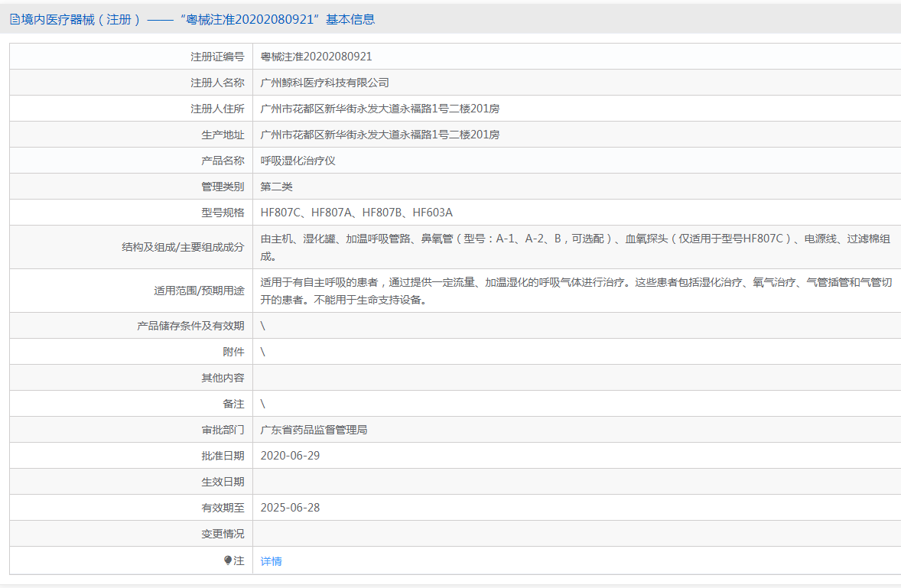Click the 注册人名称 label
Image resolution: width=901 pixels, height=588 pixels.
[x=217, y=83]
